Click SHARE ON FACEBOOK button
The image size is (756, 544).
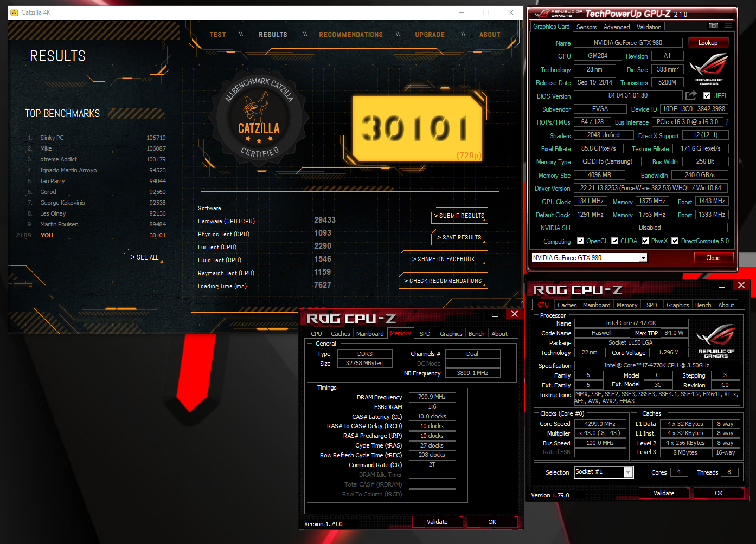click(443, 259)
